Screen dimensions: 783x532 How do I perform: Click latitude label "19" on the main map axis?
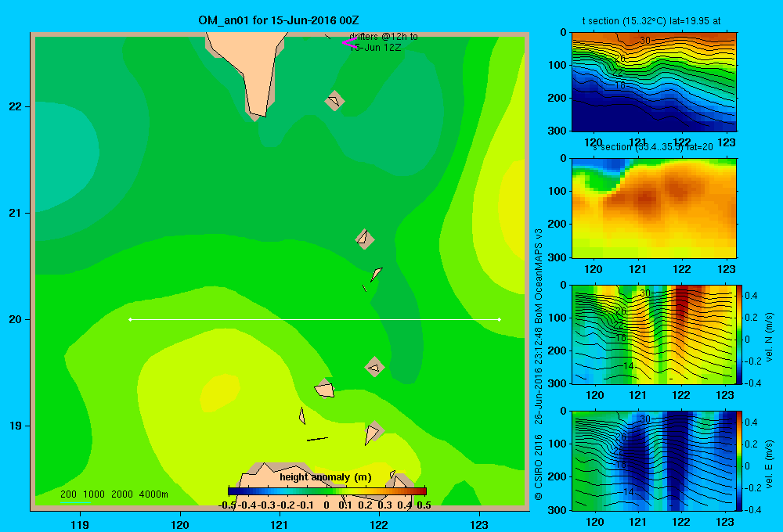pos(16,426)
